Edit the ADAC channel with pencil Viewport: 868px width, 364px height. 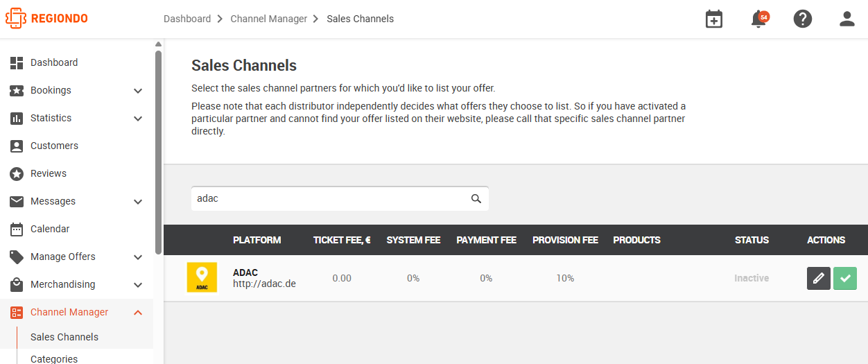819,278
